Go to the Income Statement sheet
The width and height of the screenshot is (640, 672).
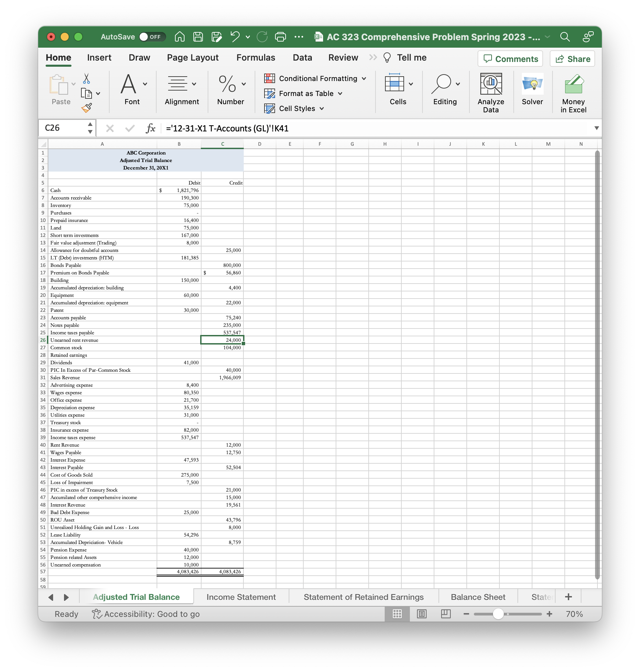pos(241,597)
